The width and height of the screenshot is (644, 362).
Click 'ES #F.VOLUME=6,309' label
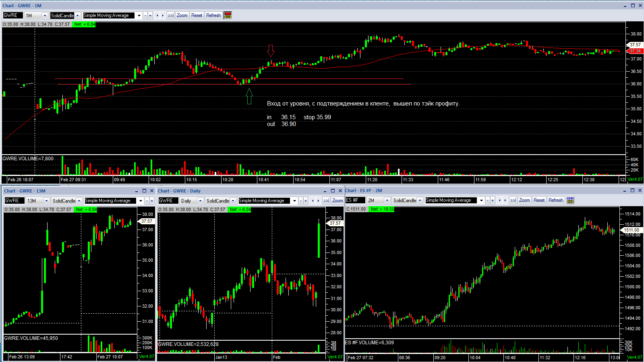369,342
